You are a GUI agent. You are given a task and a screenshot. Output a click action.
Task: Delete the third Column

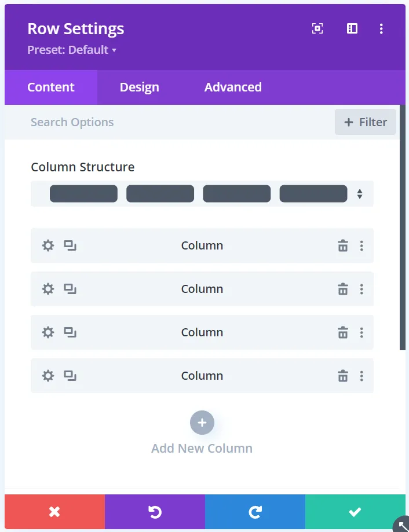pos(343,332)
